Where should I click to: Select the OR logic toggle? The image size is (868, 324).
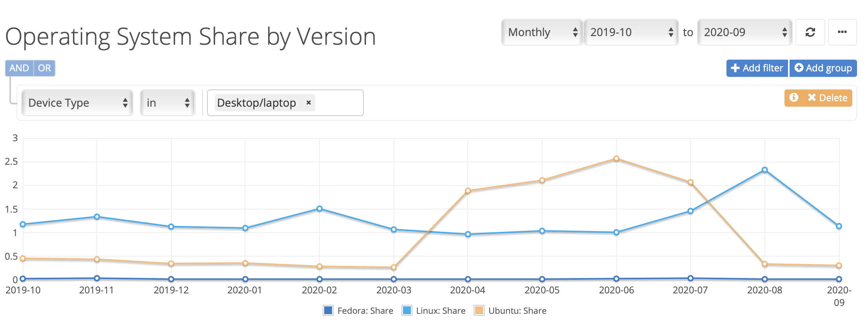(x=44, y=68)
